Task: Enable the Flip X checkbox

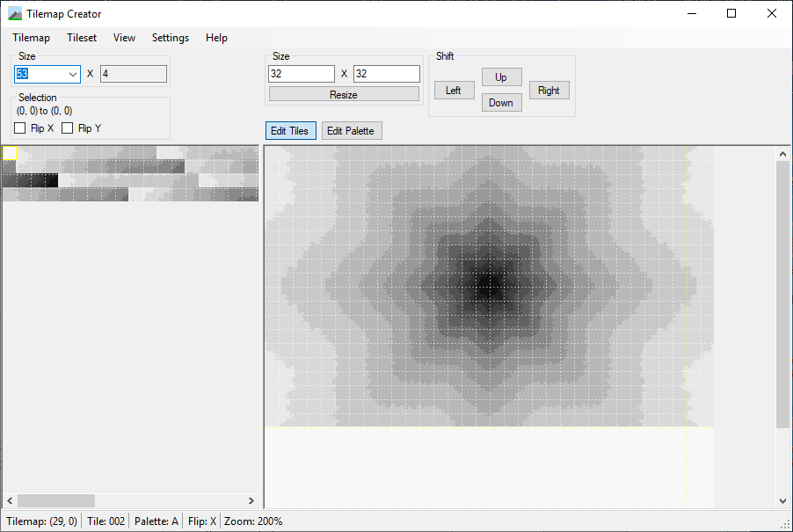Action: pyautogui.click(x=20, y=128)
